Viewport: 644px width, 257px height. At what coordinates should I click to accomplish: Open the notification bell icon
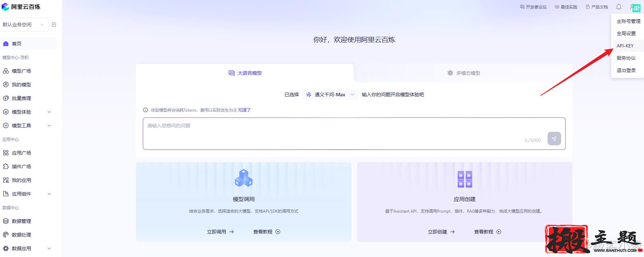(x=619, y=7)
